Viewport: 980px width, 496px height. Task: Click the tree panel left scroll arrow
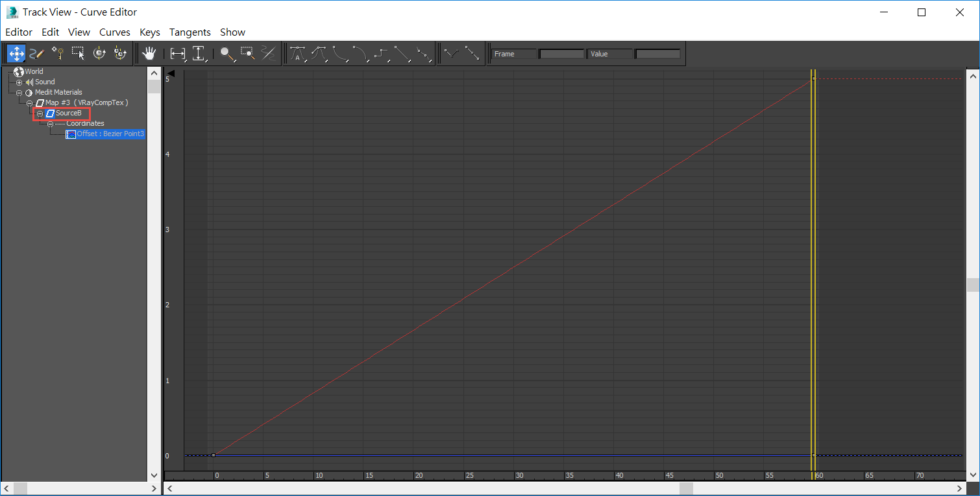(7, 488)
